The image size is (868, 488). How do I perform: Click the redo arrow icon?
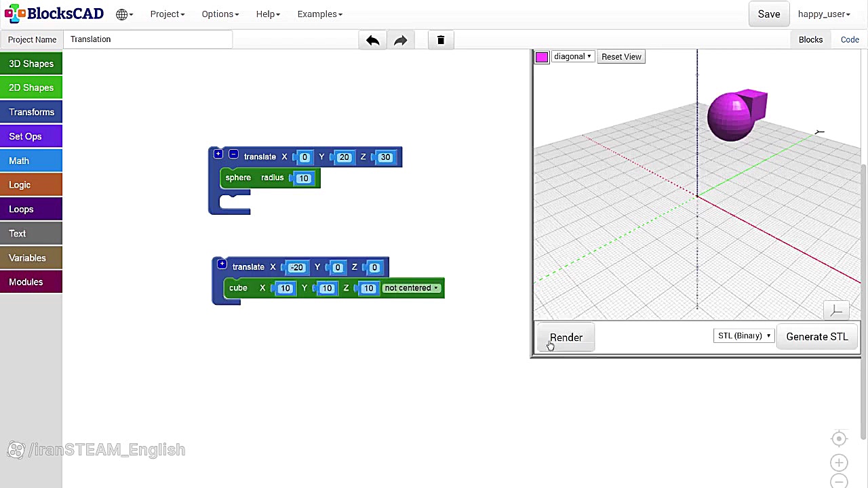pyautogui.click(x=400, y=40)
